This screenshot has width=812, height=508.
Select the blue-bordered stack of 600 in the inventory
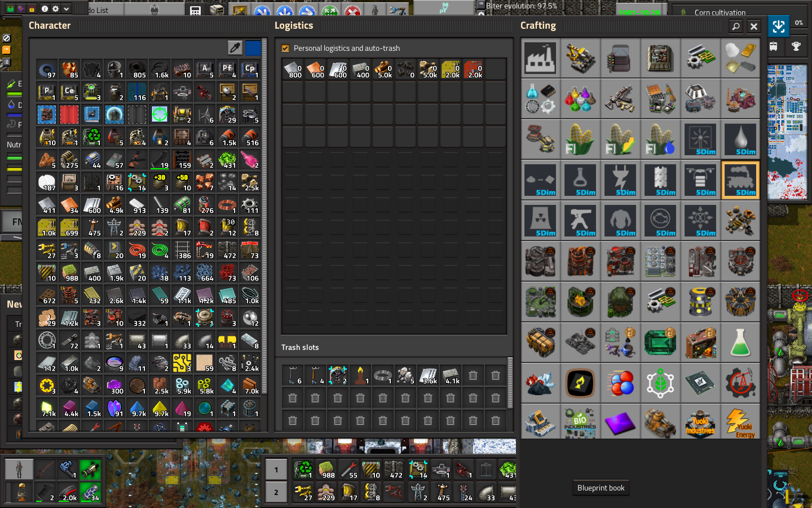pyautogui.click(x=92, y=205)
